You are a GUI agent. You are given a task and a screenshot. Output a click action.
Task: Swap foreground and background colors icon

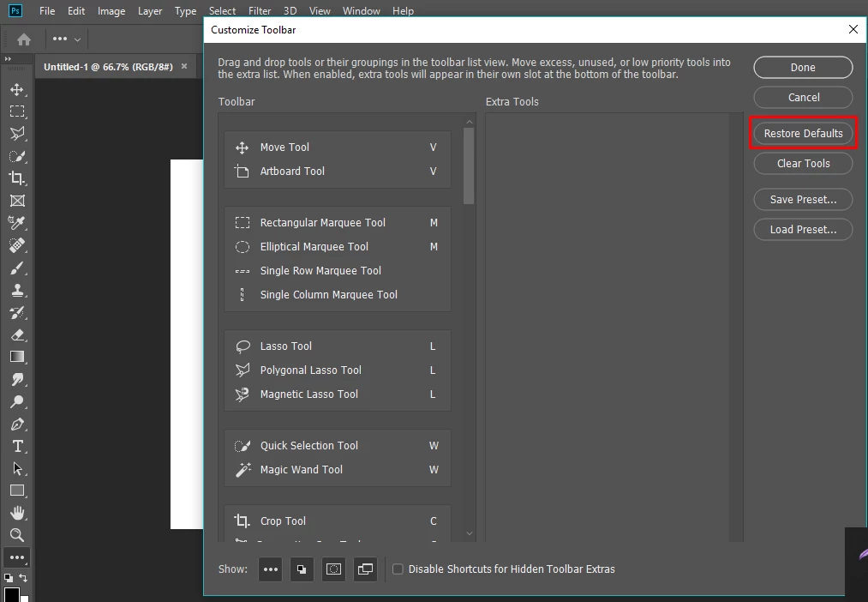pos(24,578)
